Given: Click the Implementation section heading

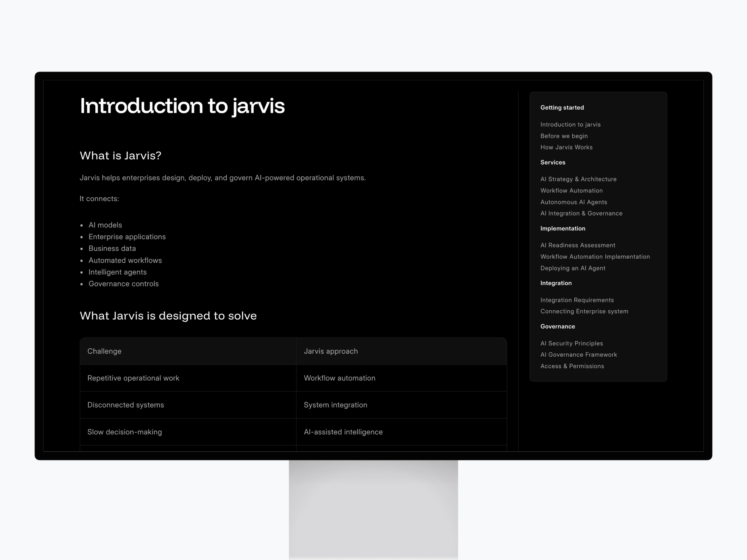Looking at the screenshot, I should click(x=563, y=229).
